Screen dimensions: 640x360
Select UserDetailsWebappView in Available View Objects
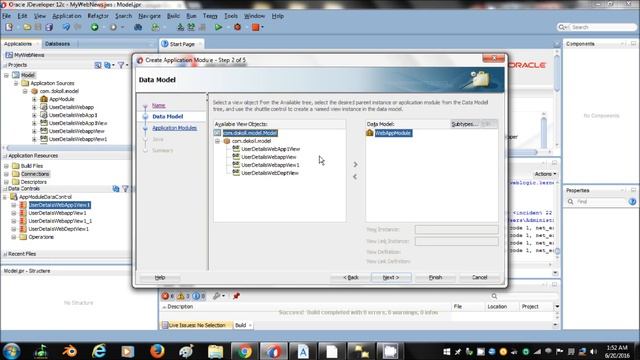(269, 157)
